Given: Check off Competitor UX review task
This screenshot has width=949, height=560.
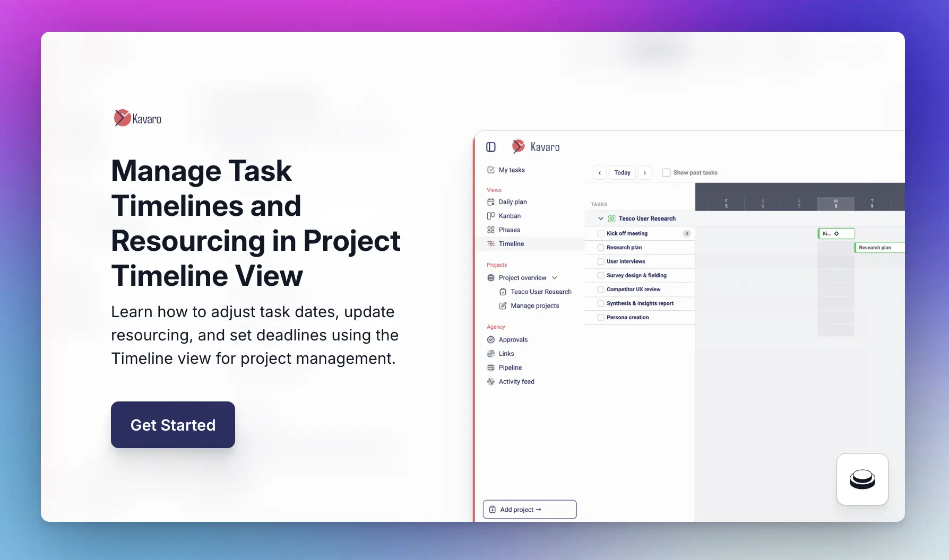Looking at the screenshot, I should 601,290.
